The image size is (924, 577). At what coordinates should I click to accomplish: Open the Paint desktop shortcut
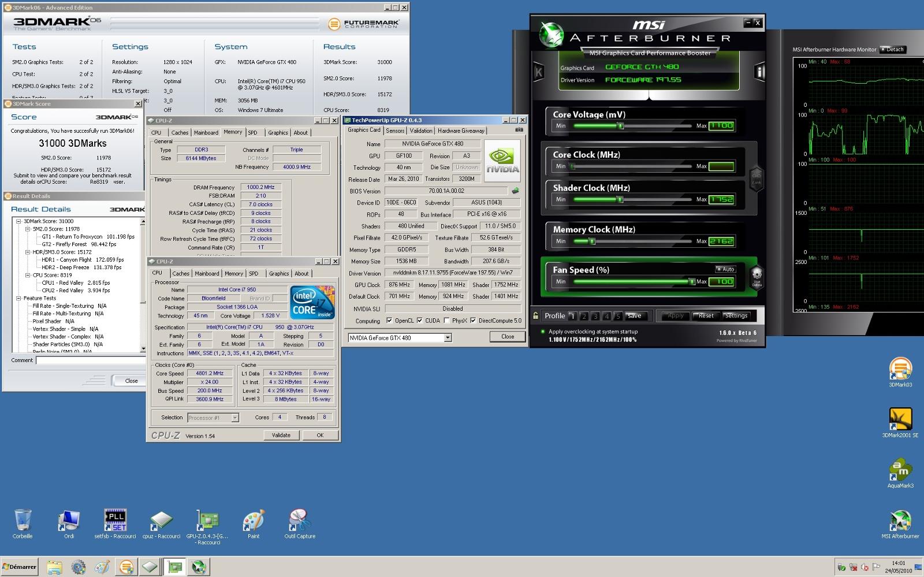[x=254, y=523]
